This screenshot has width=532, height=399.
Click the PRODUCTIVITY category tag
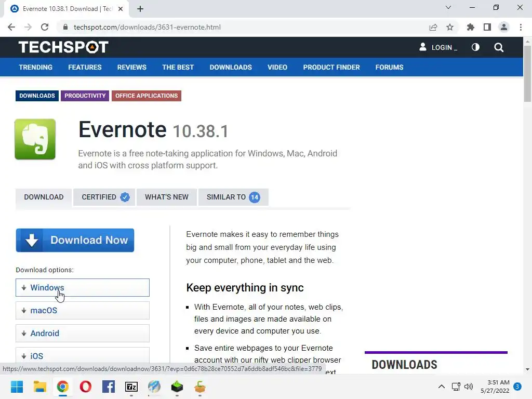[x=85, y=96]
